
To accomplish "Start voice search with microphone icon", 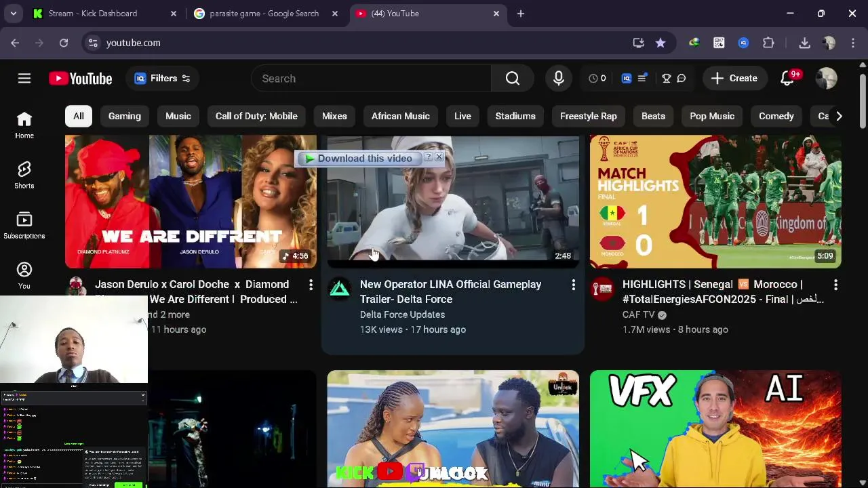I will (x=559, y=79).
